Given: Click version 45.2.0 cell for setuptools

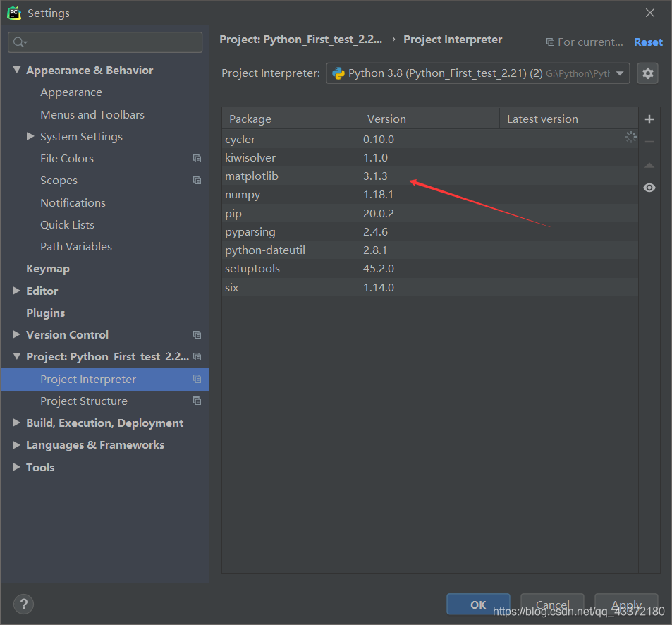Looking at the screenshot, I should pos(379,268).
